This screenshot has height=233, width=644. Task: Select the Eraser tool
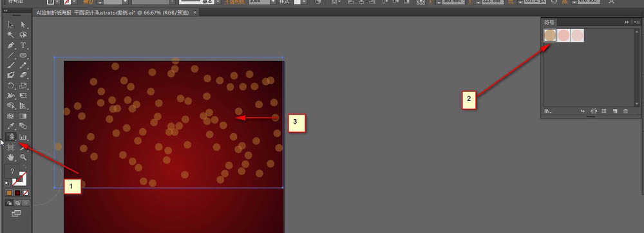[23, 75]
